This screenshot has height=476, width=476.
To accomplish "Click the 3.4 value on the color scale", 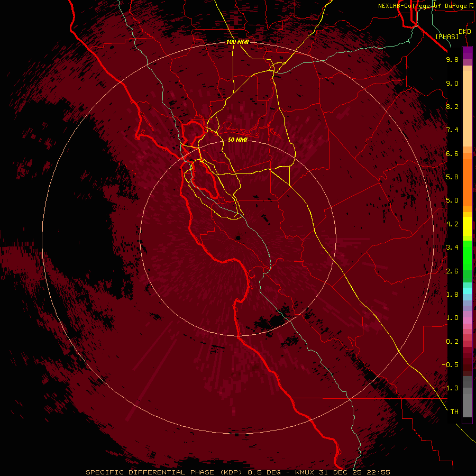I will (x=452, y=248).
